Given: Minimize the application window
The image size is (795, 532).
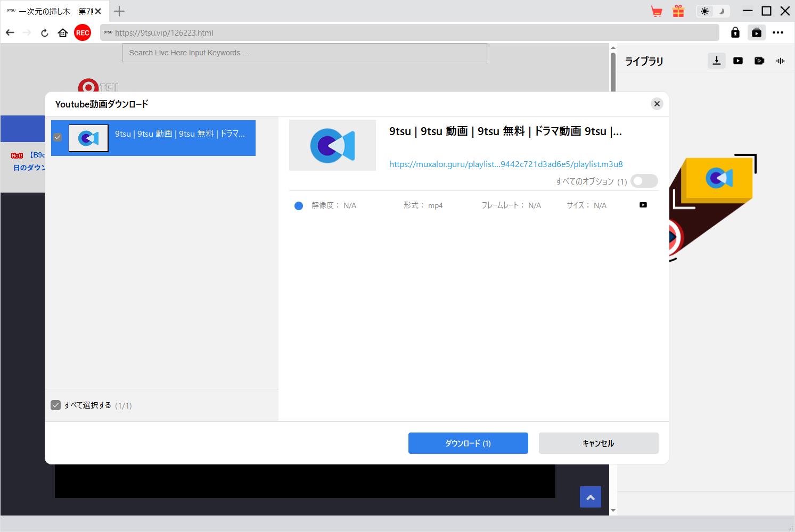Looking at the screenshot, I should 748,11.
